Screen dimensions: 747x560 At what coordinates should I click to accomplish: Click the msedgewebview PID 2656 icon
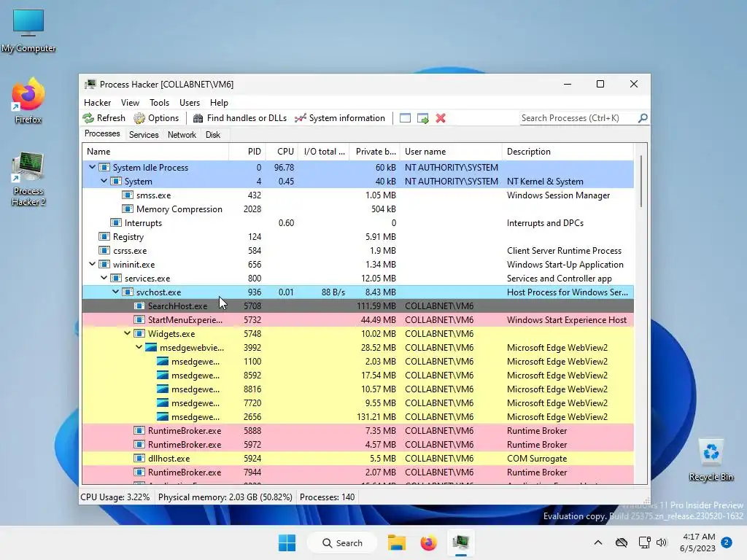tap(163, 416)
